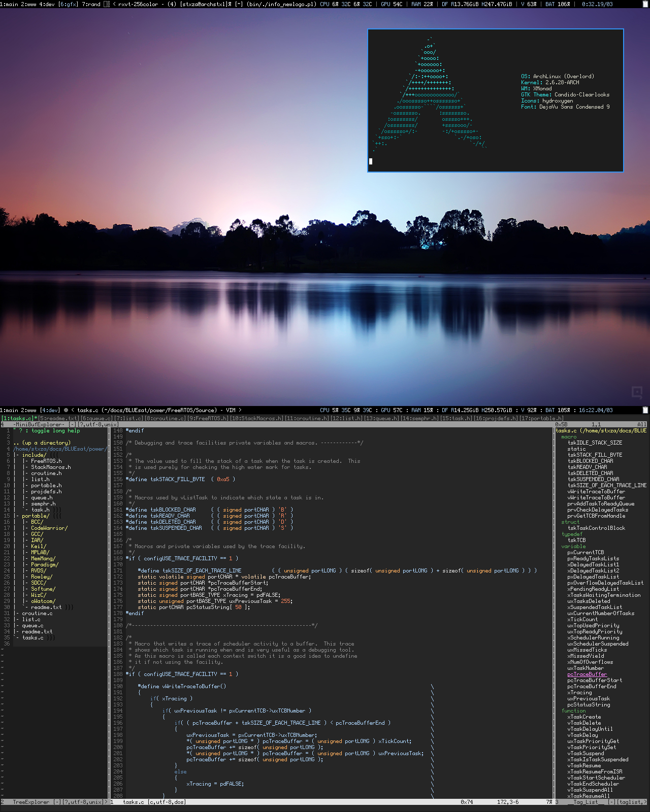Screen dimensions: 650x812
Task: Collapse the portable/ folder in TreeExplorer
Action: [36, 516]
